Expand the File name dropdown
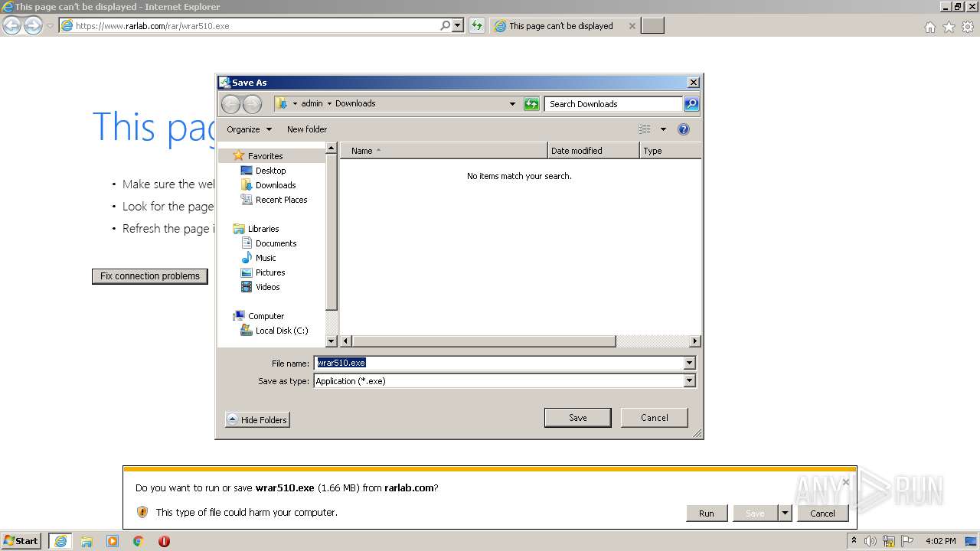 689,364
